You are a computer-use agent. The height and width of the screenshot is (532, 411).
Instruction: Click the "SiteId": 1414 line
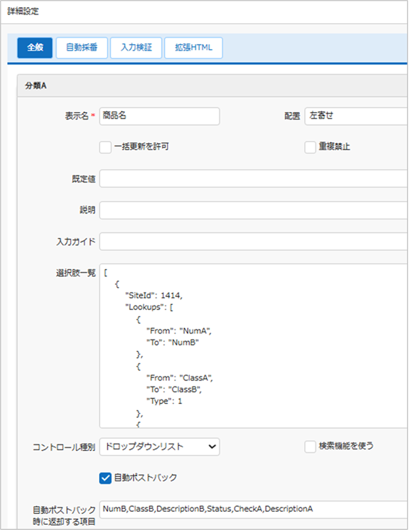click(153, 295)
